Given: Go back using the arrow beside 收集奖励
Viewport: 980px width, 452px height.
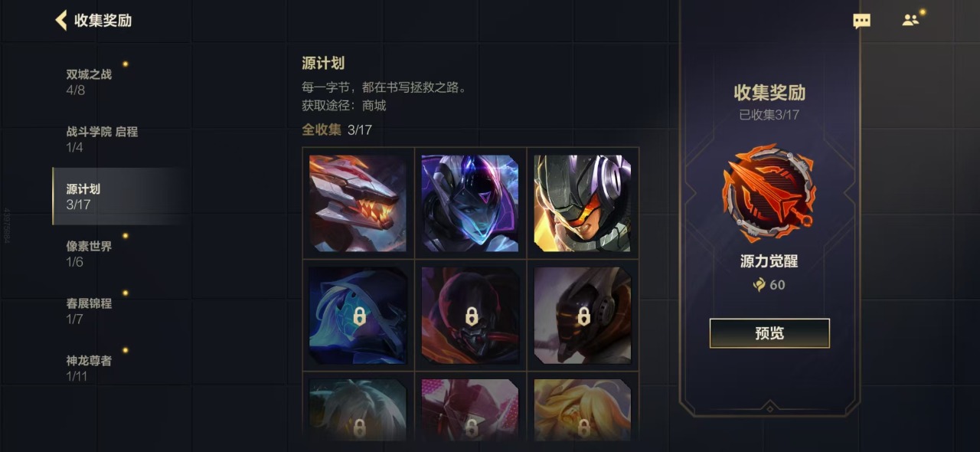Looking at the screenshot, I should 61,21.
